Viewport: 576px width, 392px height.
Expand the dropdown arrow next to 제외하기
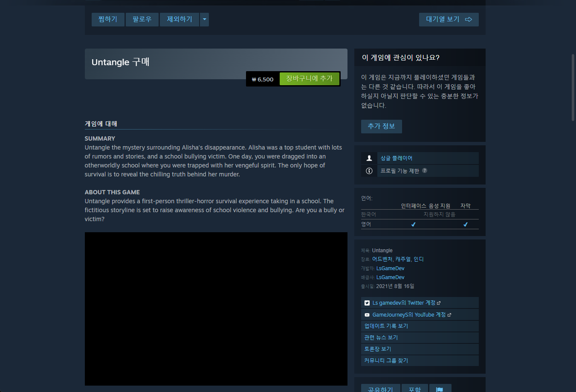pos(205,20)
